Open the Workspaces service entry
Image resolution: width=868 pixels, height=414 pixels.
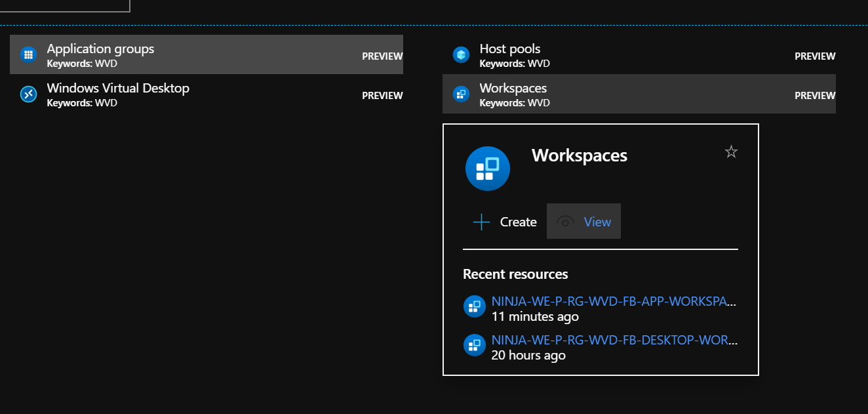[x=639, y=94]
